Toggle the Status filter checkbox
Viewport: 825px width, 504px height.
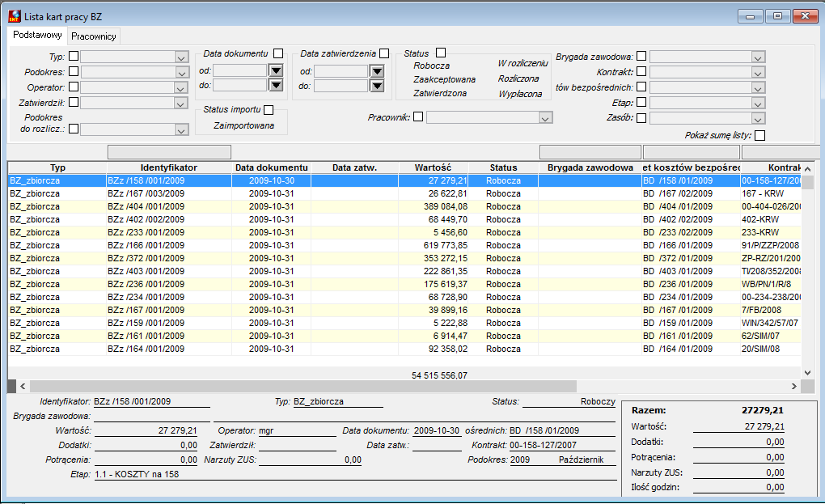click(441, 53)
